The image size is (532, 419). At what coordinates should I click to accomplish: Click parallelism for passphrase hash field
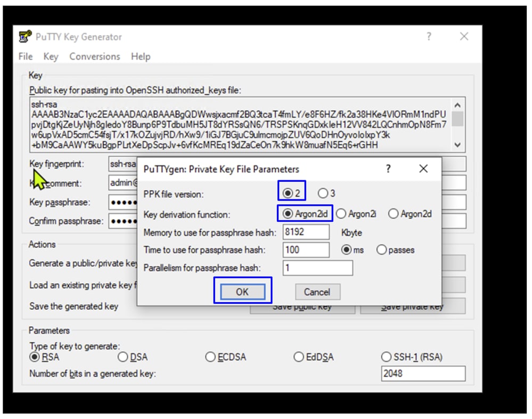pyautogui.click(x=317, y=268)
